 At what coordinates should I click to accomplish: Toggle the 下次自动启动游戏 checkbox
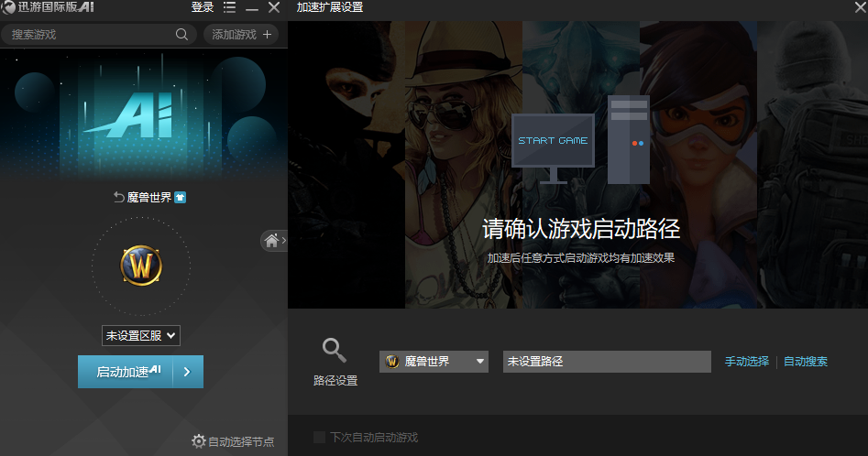[319, 437]
